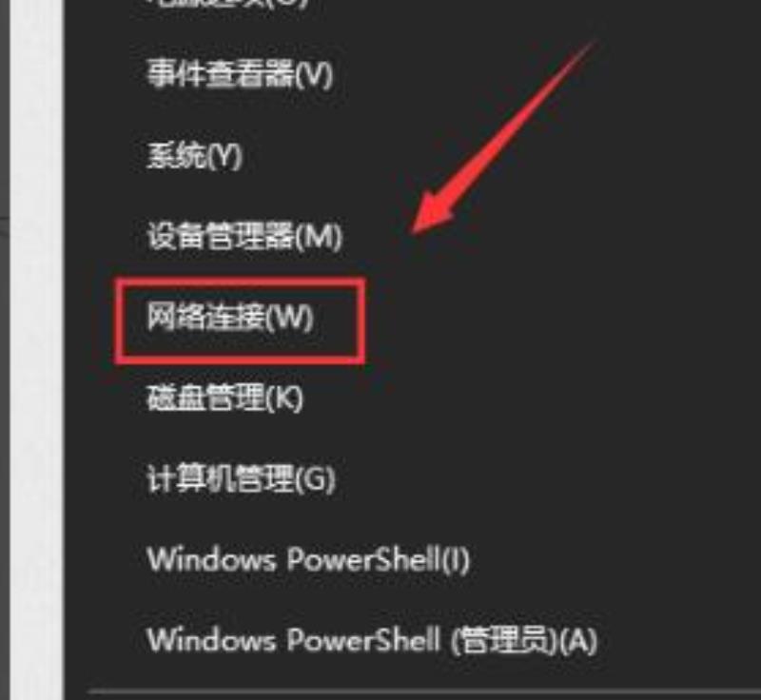Select the Computer Management (G) entry
The image size is (761, 700).
(241, 478)
